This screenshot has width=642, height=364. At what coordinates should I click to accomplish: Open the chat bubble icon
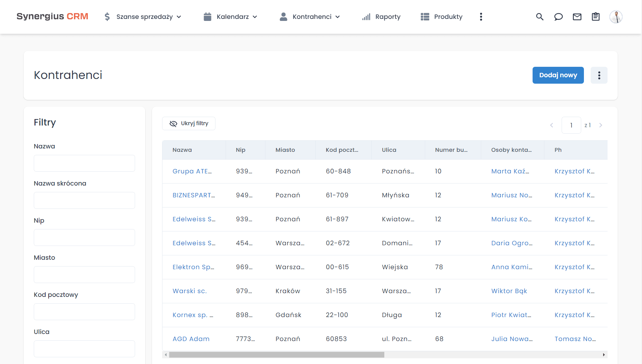click(558, 17)
